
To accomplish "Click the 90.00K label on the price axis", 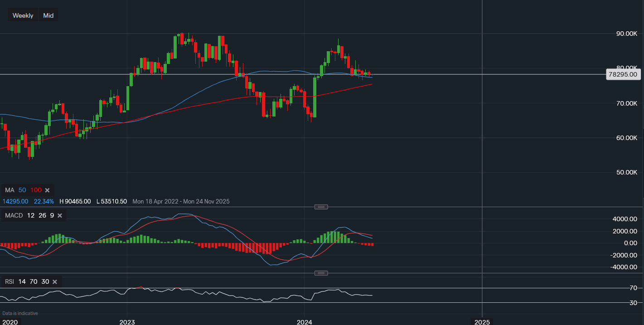I will pos(626,34).
